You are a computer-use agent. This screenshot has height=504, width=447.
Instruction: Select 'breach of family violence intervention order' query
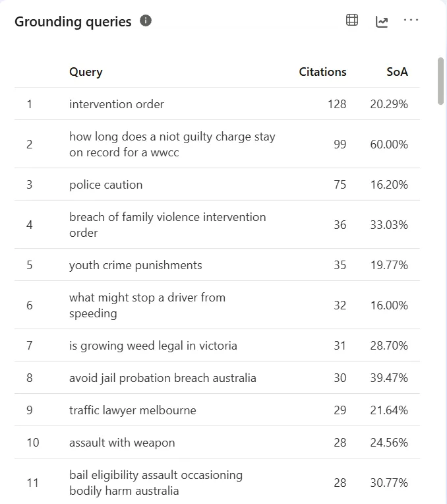[167, 225]
